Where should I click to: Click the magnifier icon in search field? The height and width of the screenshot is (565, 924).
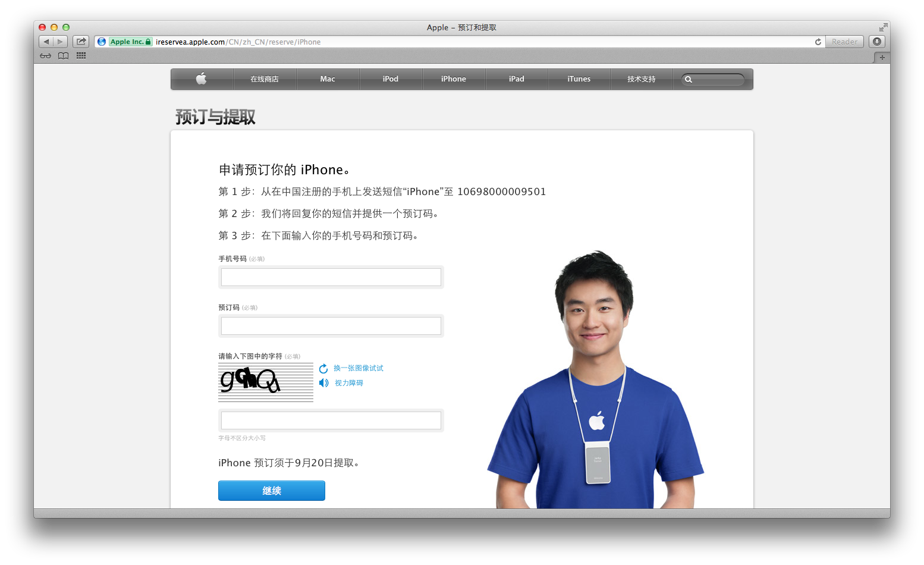[689, 79]
